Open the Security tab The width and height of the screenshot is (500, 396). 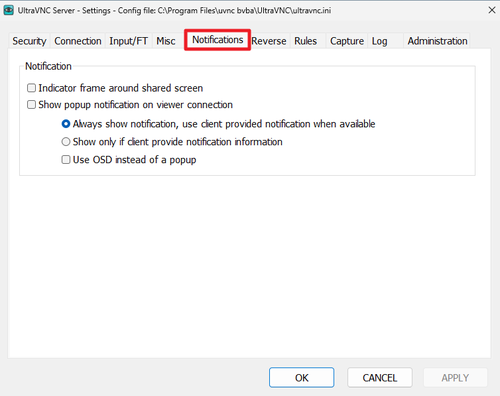[x=29, y=41]
